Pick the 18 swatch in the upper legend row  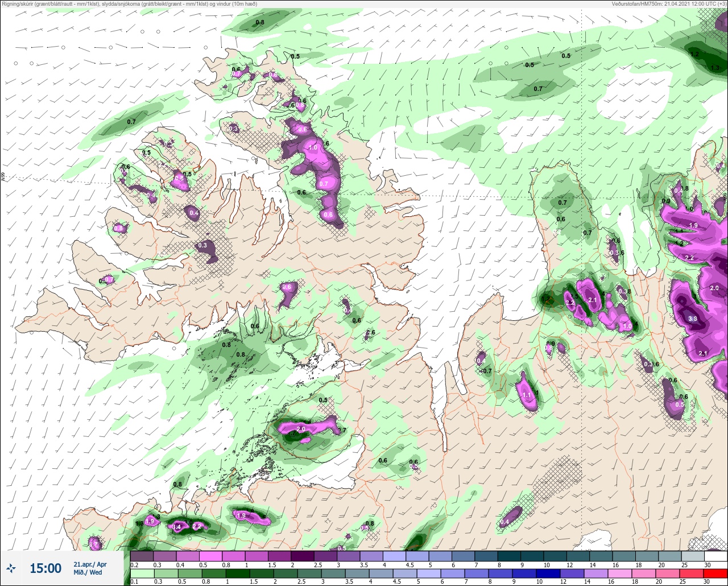[x=647, y=556]
